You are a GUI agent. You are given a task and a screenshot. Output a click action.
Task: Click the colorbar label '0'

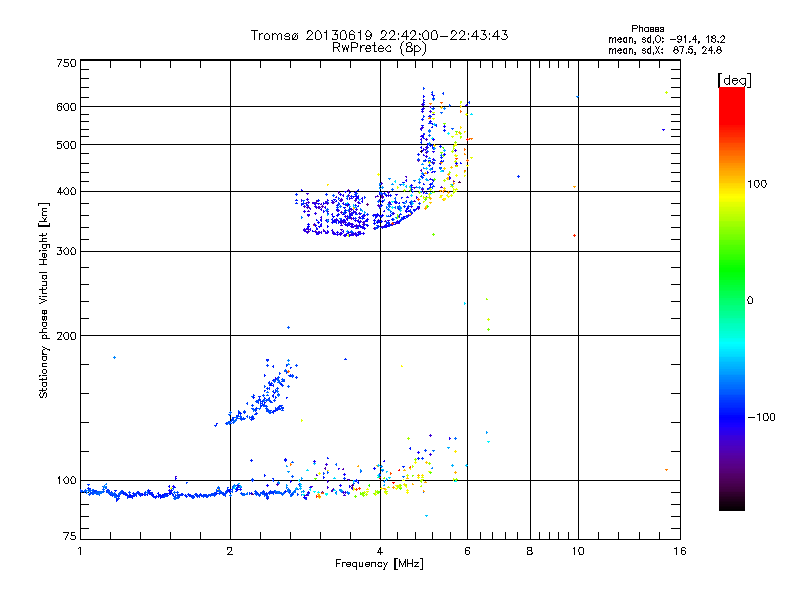[x=750, y=301]
